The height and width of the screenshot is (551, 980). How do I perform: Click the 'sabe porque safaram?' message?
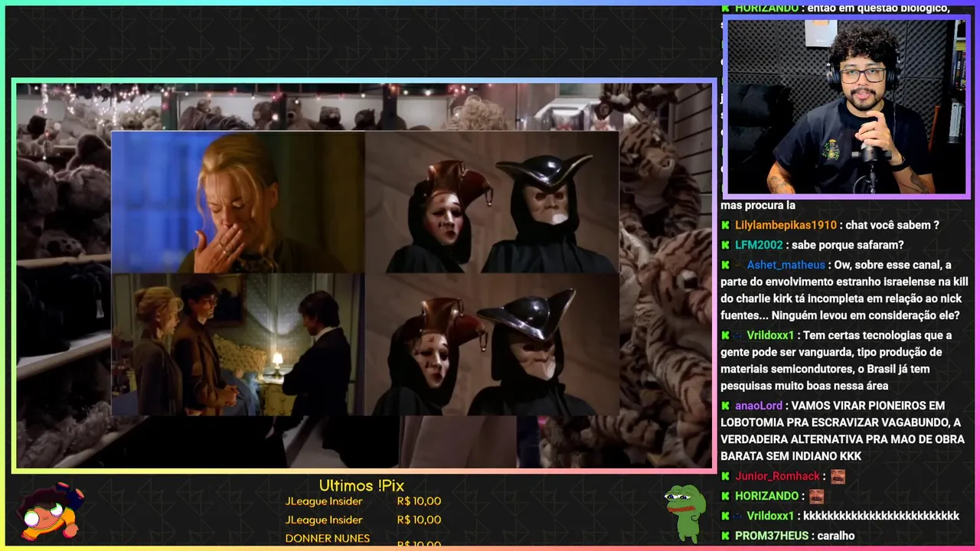[x=848, y=245]
